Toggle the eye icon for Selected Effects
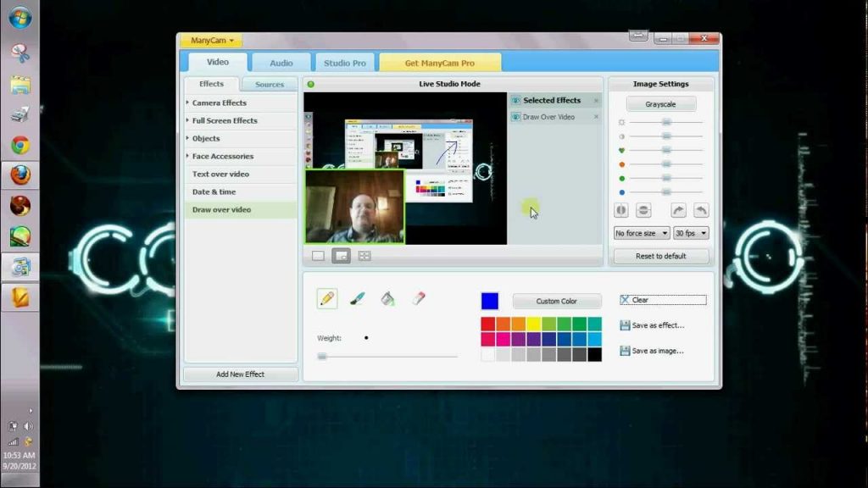Image resolution: width=868 pixels, height=488 pixels. pos(515,100)
